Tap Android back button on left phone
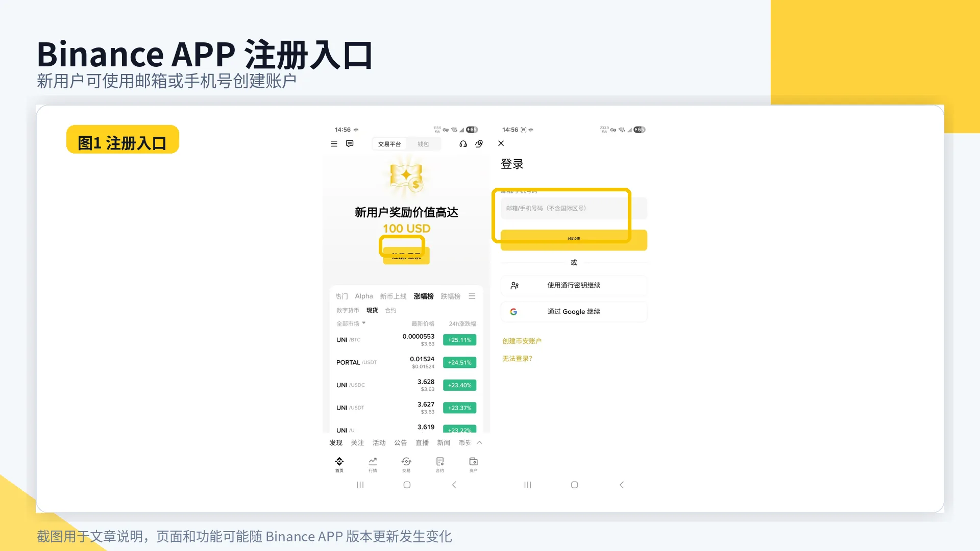This screenshot has height=551, width=980. coord(454,485)
